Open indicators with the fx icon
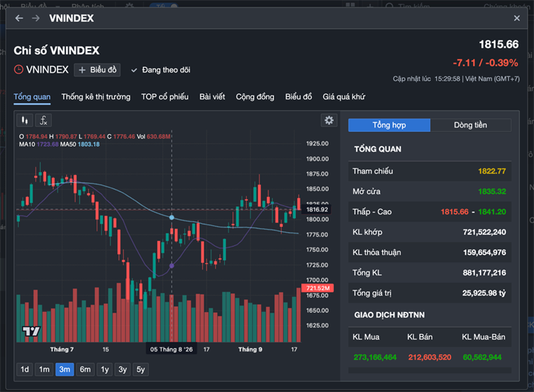 pyautogui.click(x=44, y=120)
